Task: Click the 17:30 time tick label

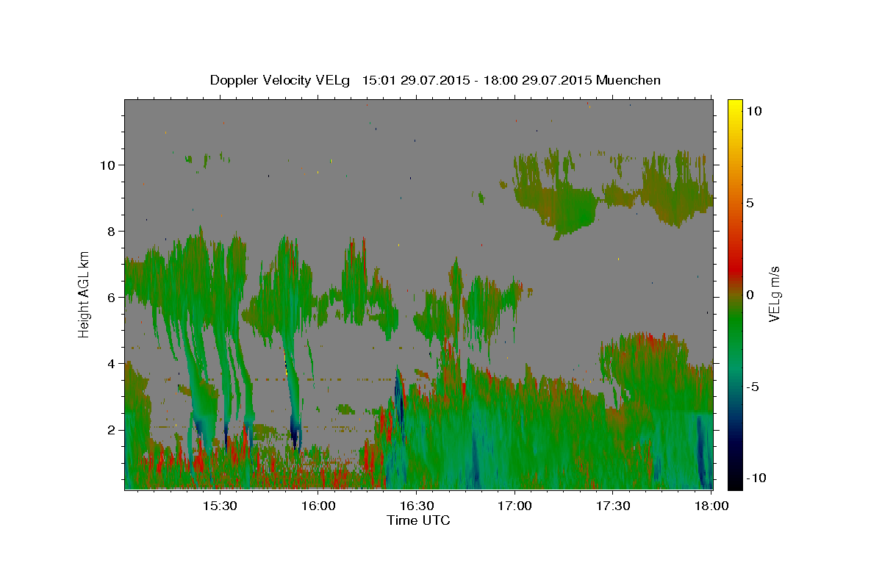Action: click(x=612, y=506)
